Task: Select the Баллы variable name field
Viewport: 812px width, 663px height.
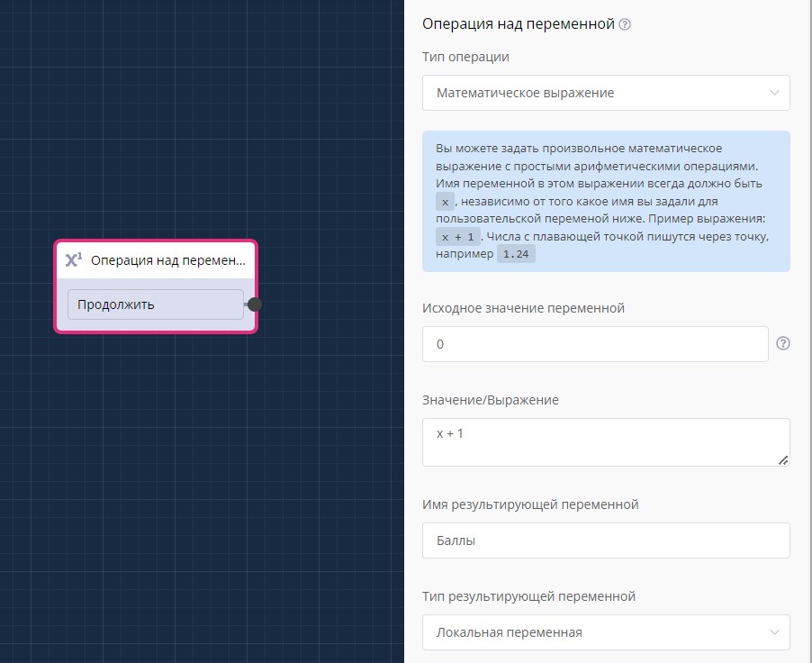Action: 605,540
